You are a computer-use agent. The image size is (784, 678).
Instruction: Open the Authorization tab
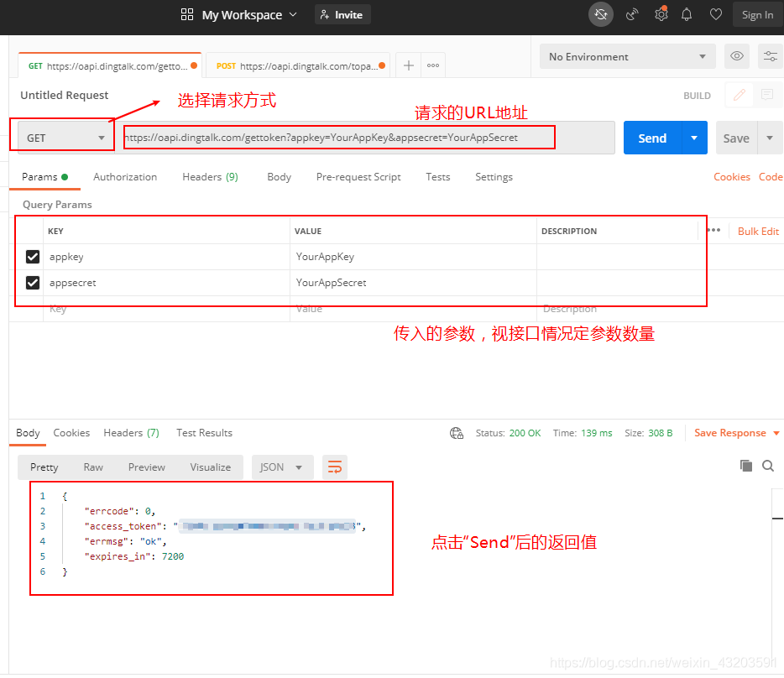coord(125,177)
